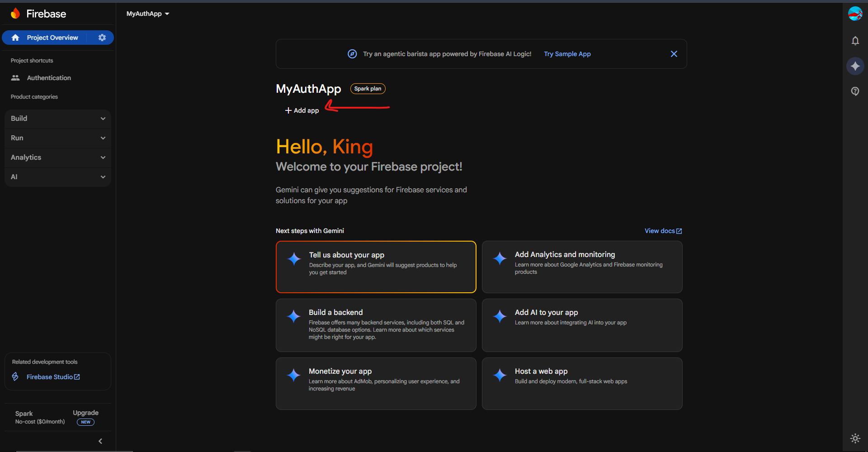Expand the Build category
Screen dimensions: 868x452
pos(58,119)
